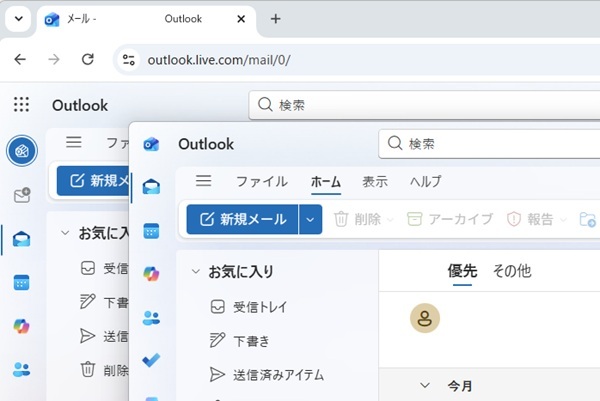Collapse the 今月 message group
Screen dimensions: 600x401
tap(425, 385)
